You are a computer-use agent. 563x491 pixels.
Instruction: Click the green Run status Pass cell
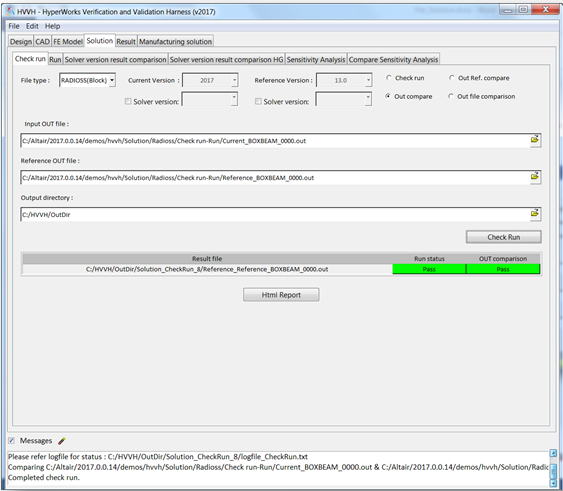(429, 269)
